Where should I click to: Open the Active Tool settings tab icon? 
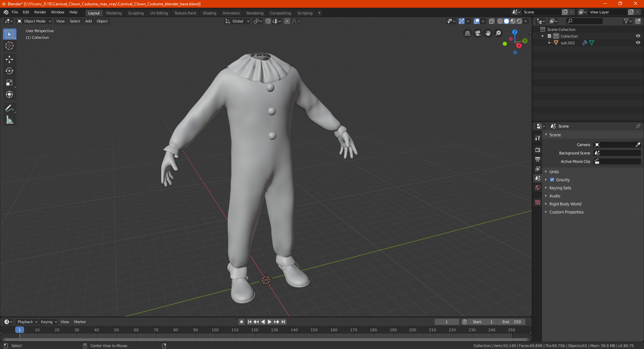click(538, 138)
